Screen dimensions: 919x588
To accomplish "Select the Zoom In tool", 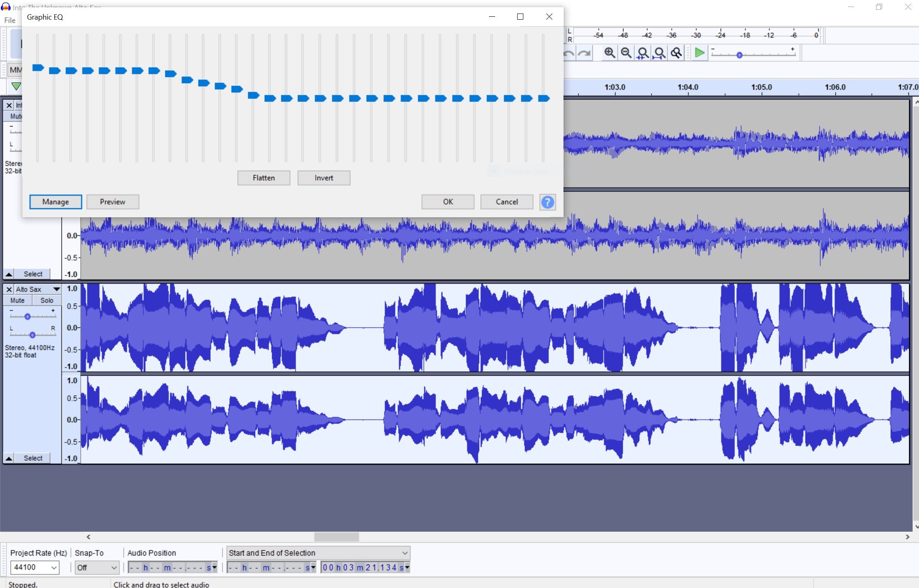I will coord(608,53).
